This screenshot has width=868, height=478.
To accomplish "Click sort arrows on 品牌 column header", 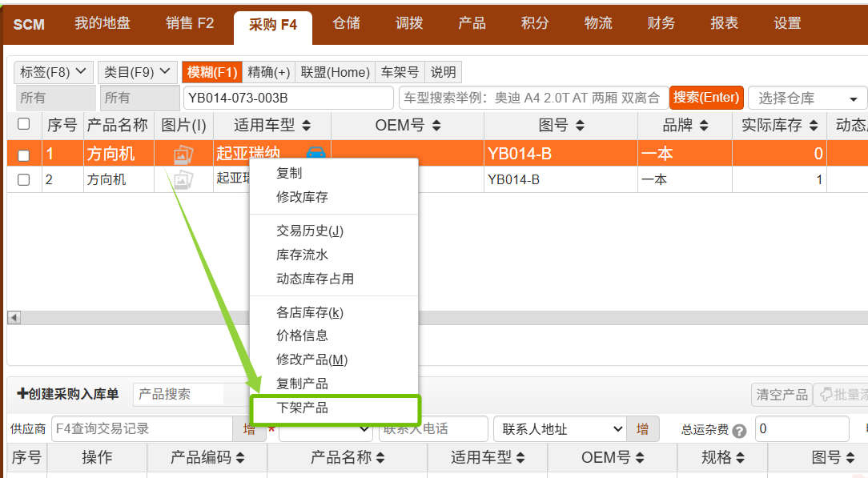I will (704, 126).
